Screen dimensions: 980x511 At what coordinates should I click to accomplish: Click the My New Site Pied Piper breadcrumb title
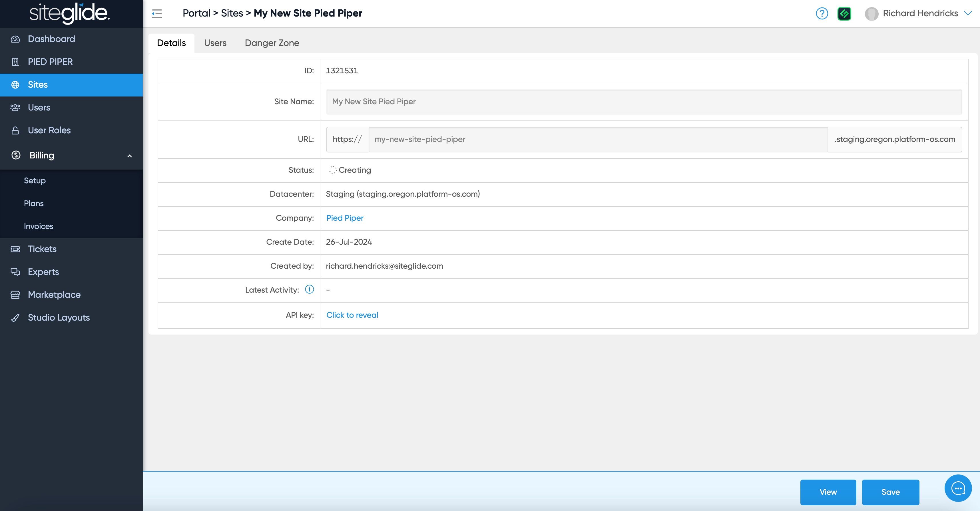(x=308, y=13)
